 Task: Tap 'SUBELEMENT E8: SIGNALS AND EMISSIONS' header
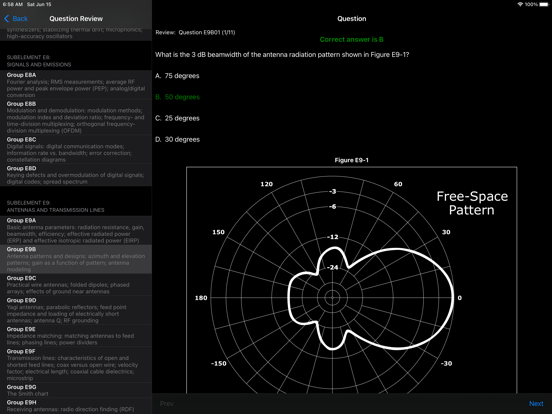click(39, 61)
